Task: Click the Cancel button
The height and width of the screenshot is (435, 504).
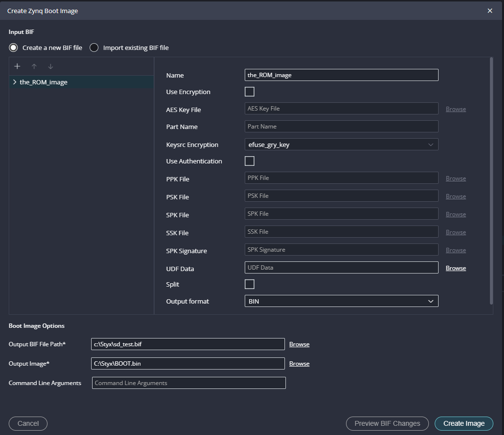Action: [x=28, y=423]
